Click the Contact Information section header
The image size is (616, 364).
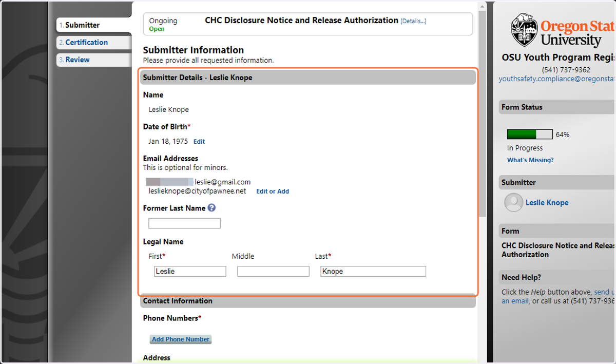click(x=308, y=301)
